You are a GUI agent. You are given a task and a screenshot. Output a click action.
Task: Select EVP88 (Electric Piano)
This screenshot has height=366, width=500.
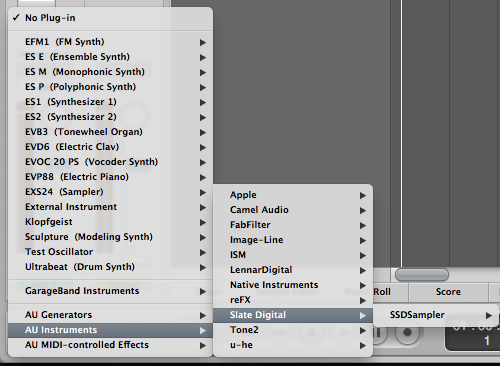[110, 177]
